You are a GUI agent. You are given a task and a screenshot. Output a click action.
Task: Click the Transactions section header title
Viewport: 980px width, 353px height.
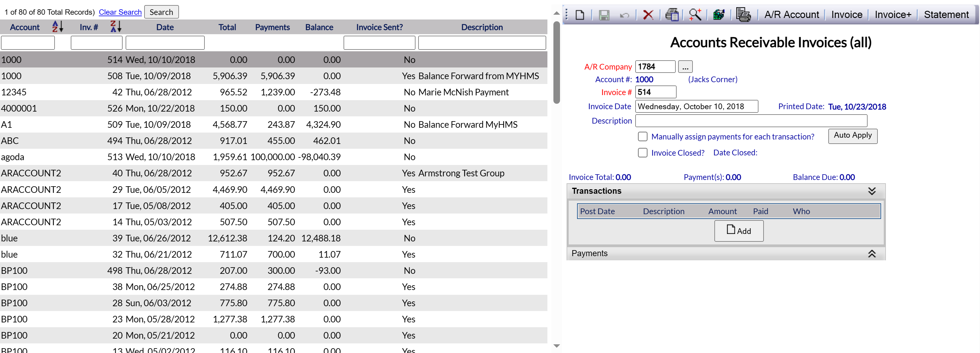coord(596,191)
